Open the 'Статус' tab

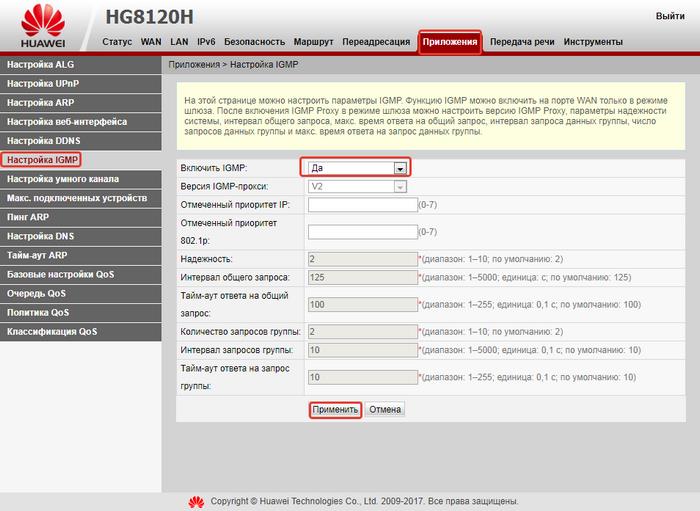[117, 42]
